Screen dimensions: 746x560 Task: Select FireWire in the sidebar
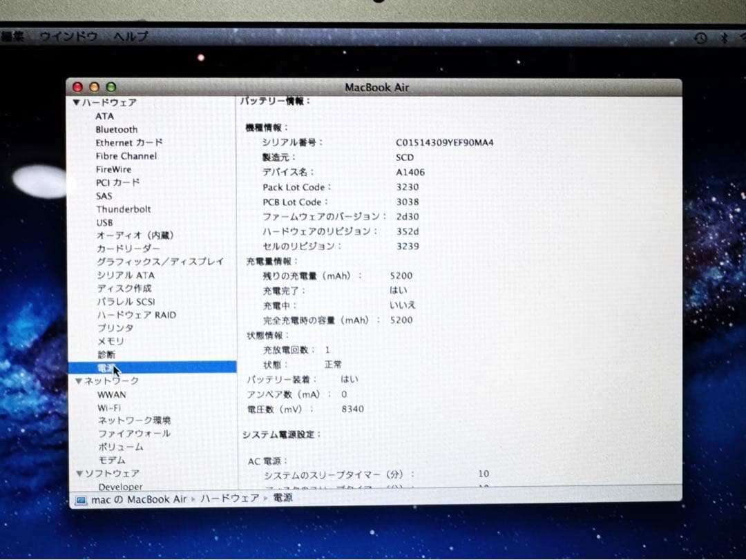114,169
